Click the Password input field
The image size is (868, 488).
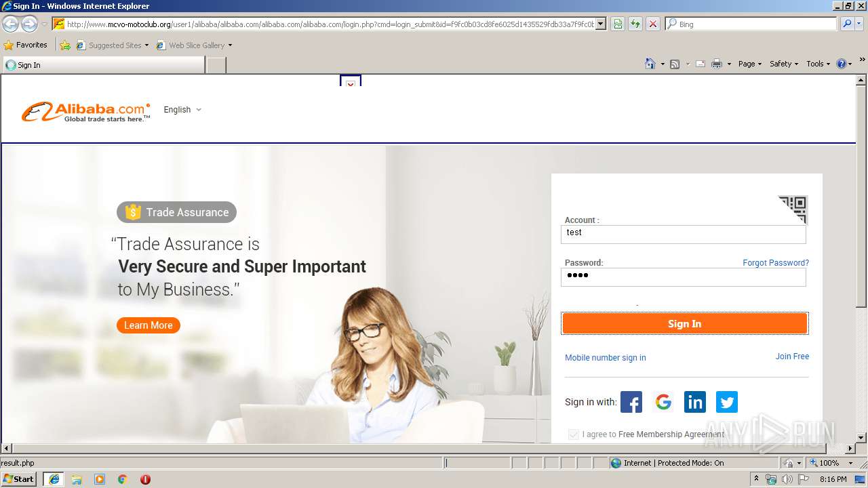coord(684,277)
